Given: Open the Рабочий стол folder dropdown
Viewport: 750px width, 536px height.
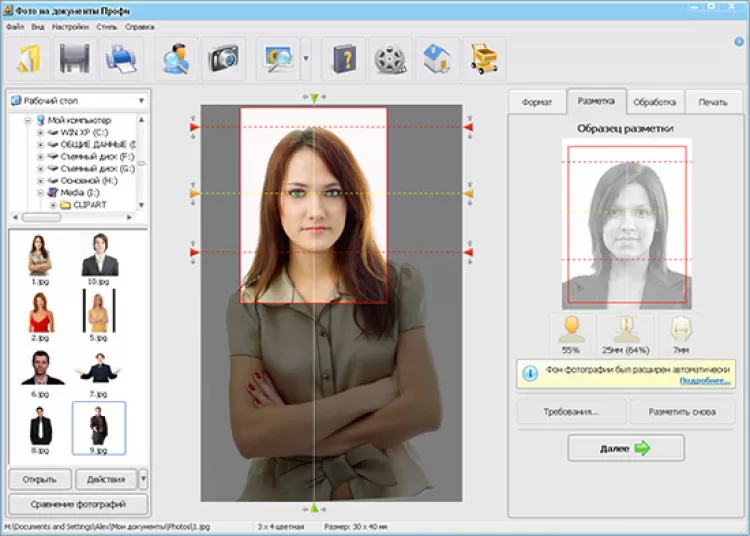Looking at the screenshot, I should pos(141,101).
